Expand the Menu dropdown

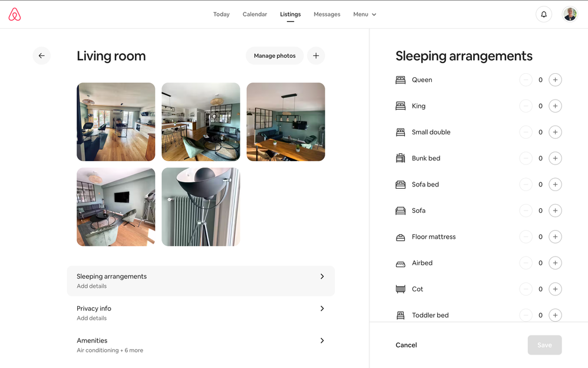pos(364,15)
